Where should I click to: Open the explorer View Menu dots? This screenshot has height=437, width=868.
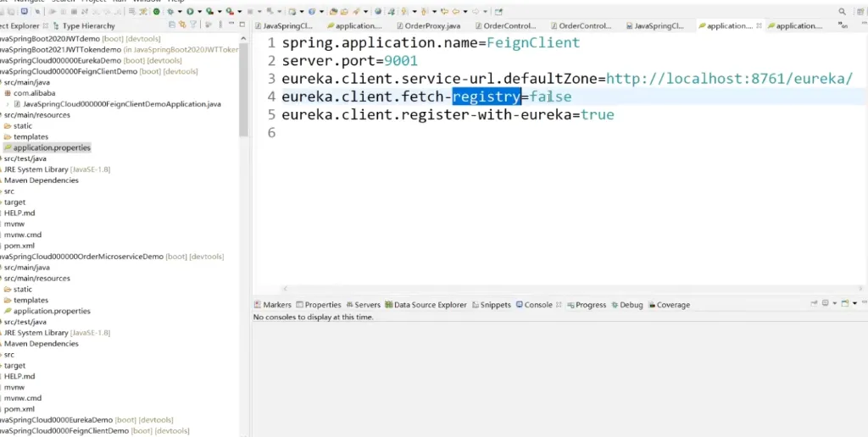pyautogui.click(x=220, y=25)
